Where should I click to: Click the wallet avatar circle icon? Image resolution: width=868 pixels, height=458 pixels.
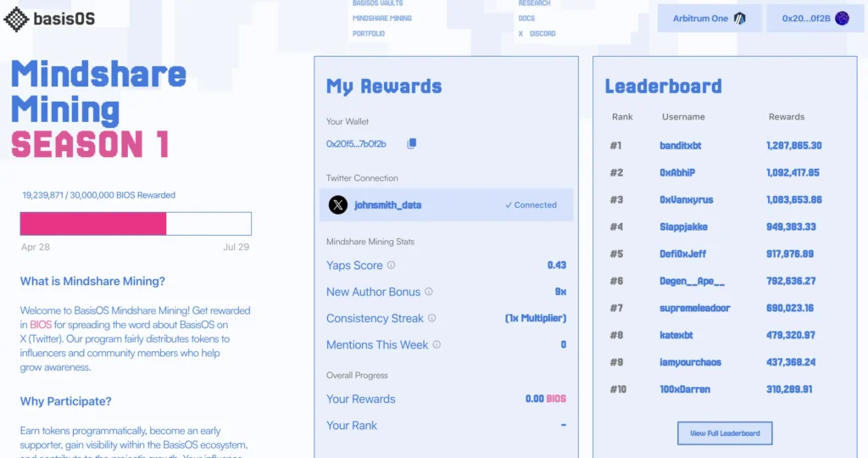[x=842, y=19]
